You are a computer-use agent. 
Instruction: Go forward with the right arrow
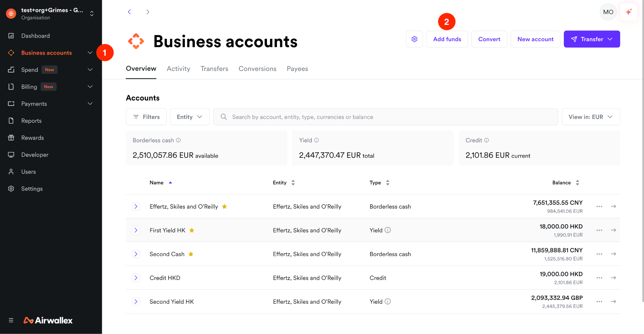pos(148,12)
